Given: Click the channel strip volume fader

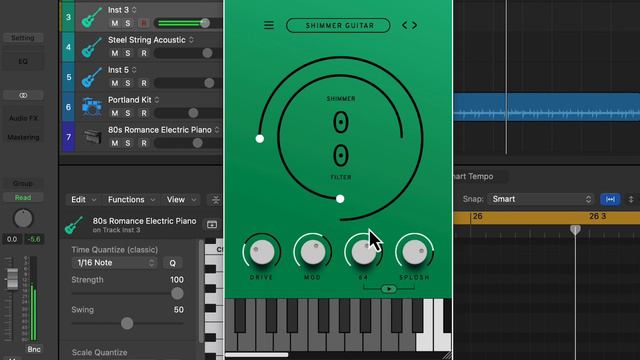Looking at the screenshot, I should click(12, 279).
